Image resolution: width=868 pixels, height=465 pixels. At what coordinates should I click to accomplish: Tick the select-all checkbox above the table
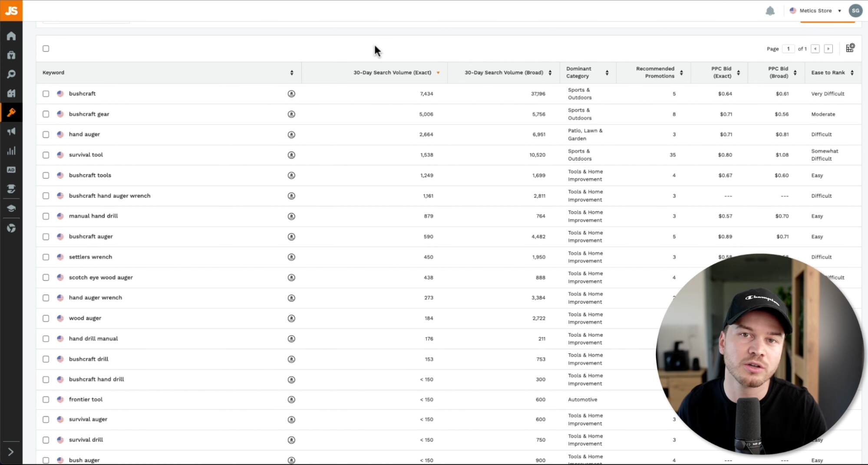click(x=46, y=49)
